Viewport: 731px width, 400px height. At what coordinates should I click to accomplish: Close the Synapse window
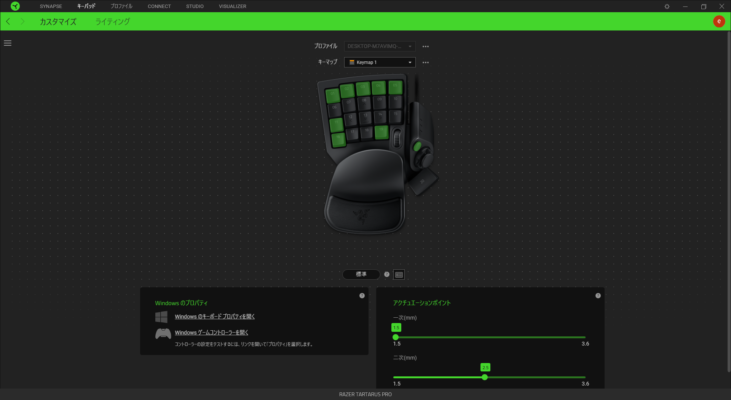(721, 7)
